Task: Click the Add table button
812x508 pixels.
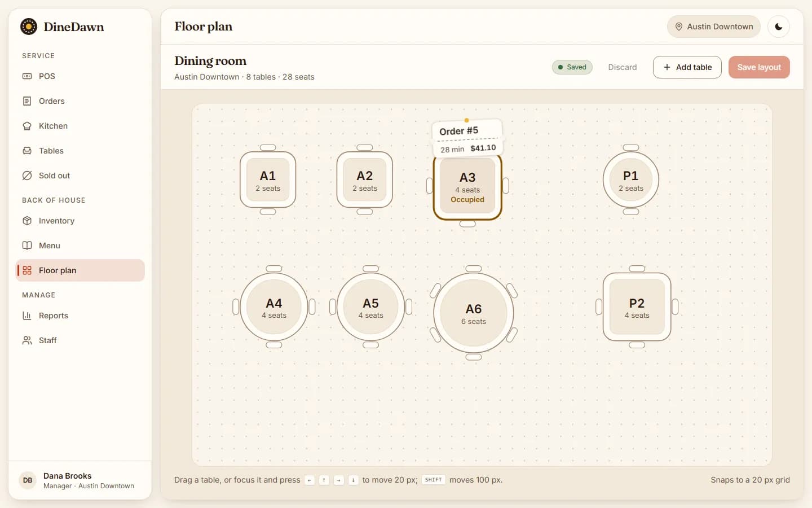Action: point(687,67)
